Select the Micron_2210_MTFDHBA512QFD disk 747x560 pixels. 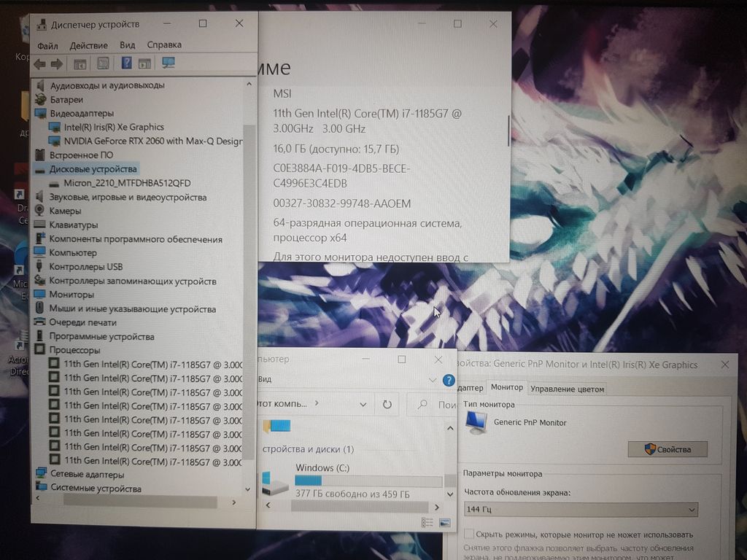point(127,183)
